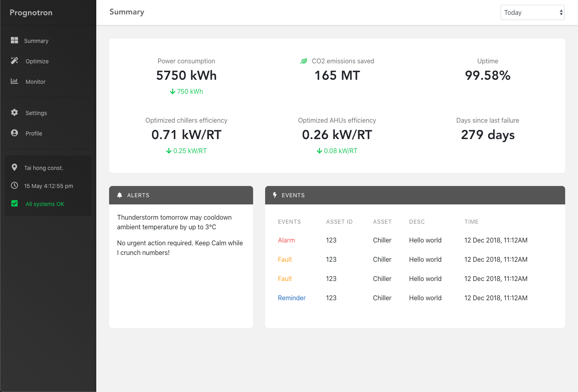Open the blue Reminder event link

292,298
